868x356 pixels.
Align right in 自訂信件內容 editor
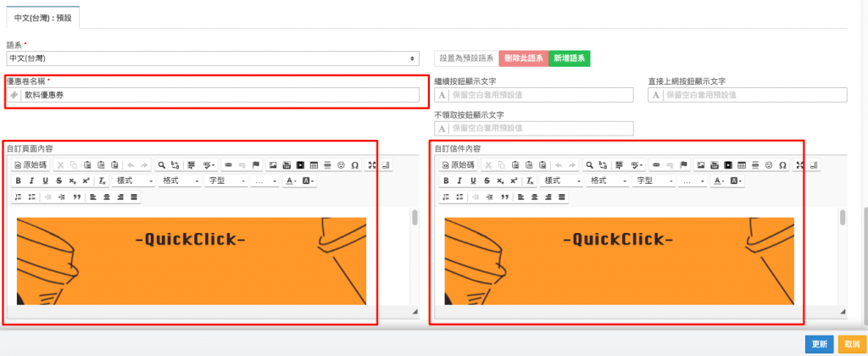click(548, 197)
